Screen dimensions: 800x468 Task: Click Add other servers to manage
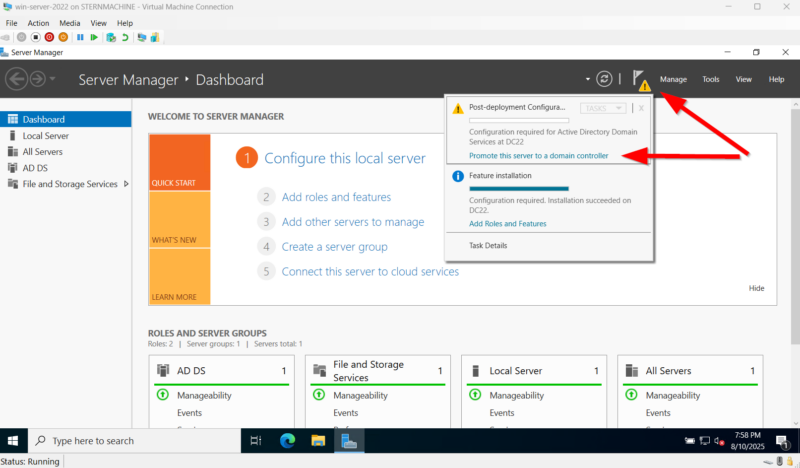353,222
